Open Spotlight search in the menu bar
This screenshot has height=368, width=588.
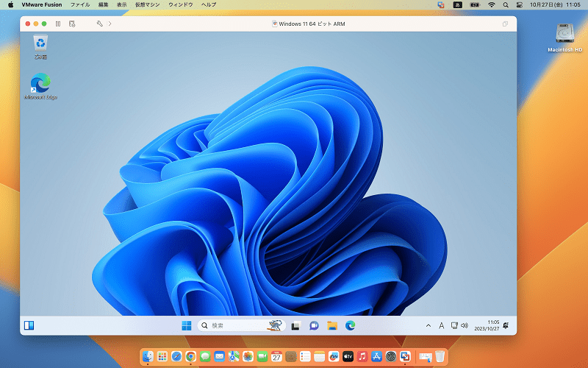[x=506, y=4]
